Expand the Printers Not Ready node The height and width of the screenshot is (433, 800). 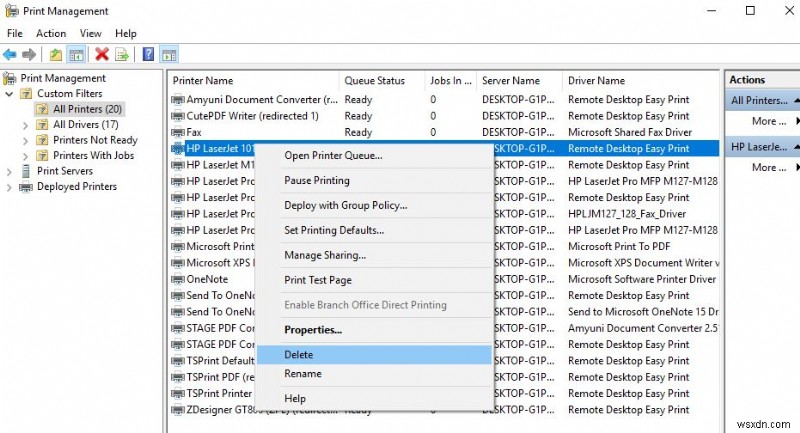(26, 140)
